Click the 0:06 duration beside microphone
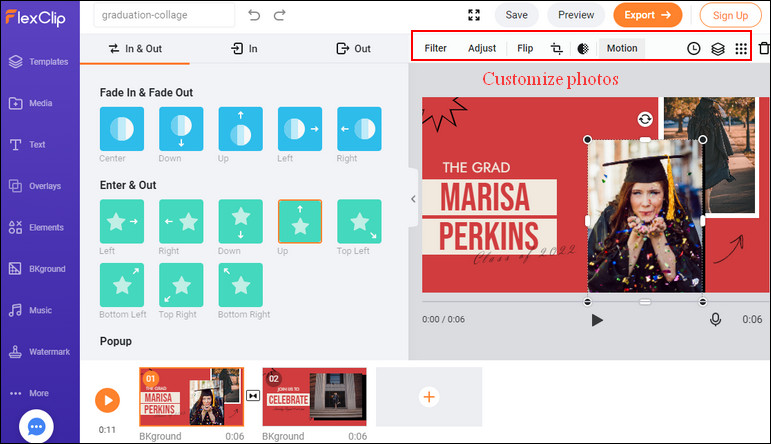The height and width of the screenshot is (444, 771). [752, 320]
